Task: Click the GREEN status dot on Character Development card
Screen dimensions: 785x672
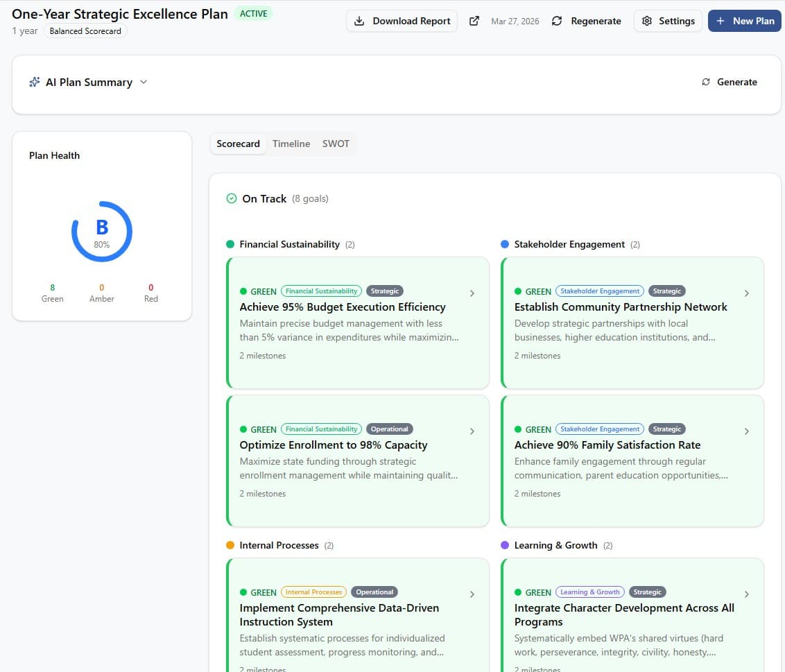Action: [x=518, y=592]
